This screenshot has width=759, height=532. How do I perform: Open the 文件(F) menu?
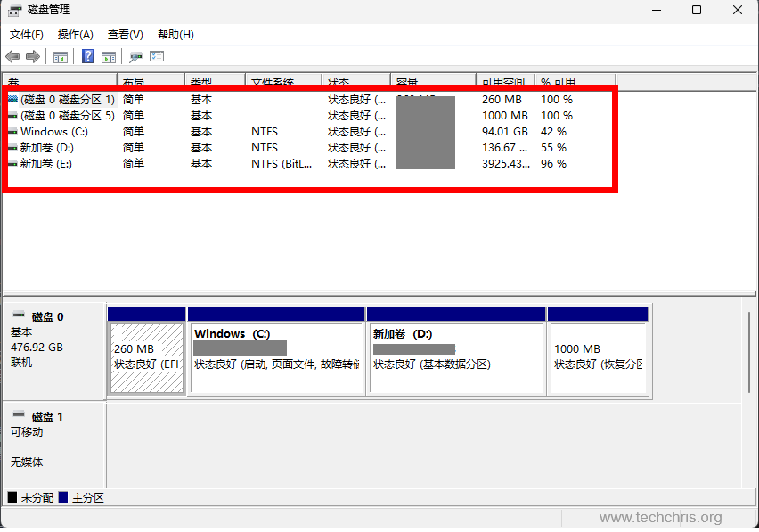click(27, 35)
